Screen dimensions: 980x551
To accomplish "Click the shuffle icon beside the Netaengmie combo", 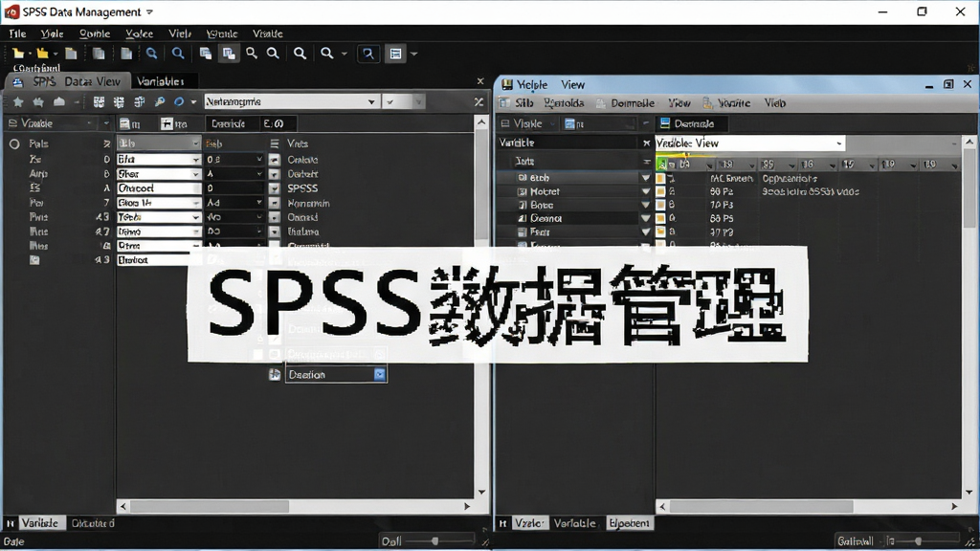I will [479, 101].
